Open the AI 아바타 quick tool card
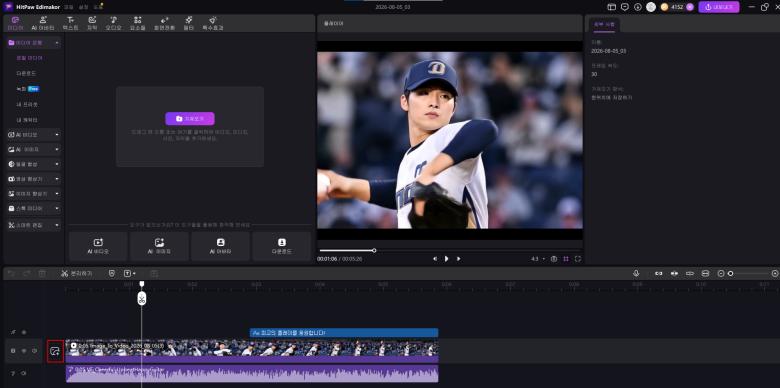Image resolution: width=780 pixels, height=388 pixels. point(220,246)
